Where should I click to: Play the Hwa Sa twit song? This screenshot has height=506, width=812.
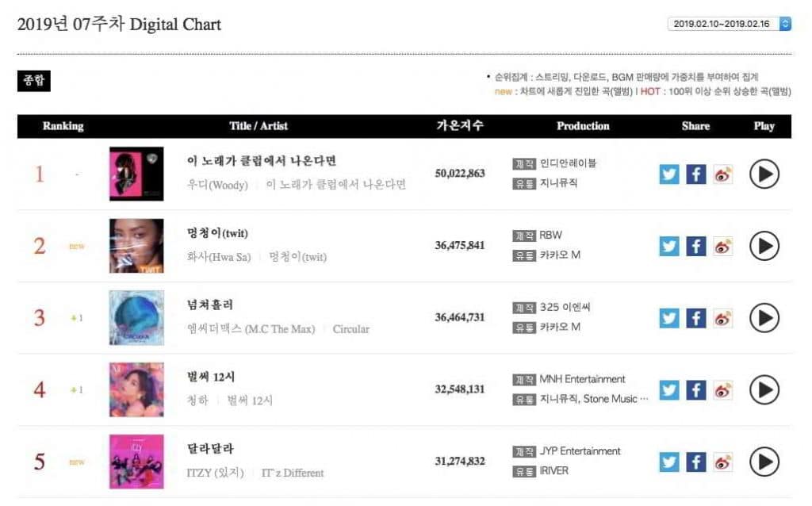point(764,246)
